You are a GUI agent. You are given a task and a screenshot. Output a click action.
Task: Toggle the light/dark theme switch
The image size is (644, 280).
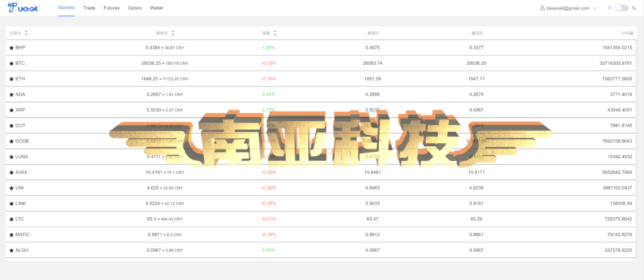(622, 8)
